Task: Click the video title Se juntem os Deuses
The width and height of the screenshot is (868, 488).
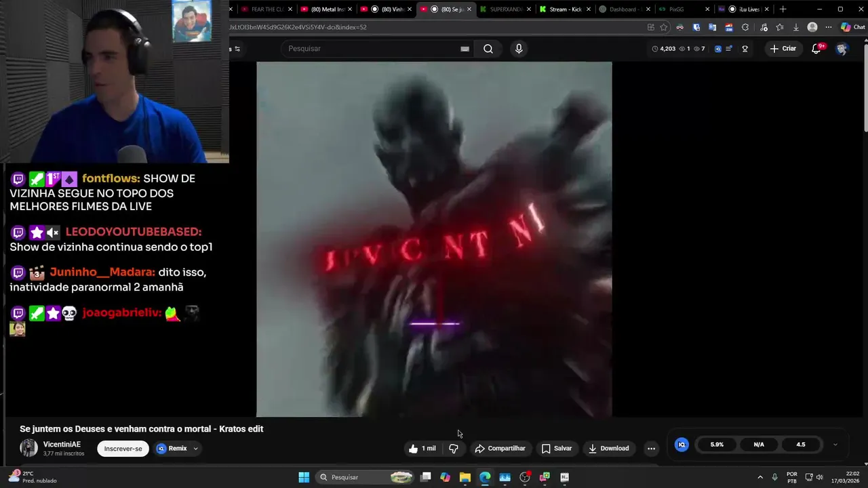Action: [141, 429]
